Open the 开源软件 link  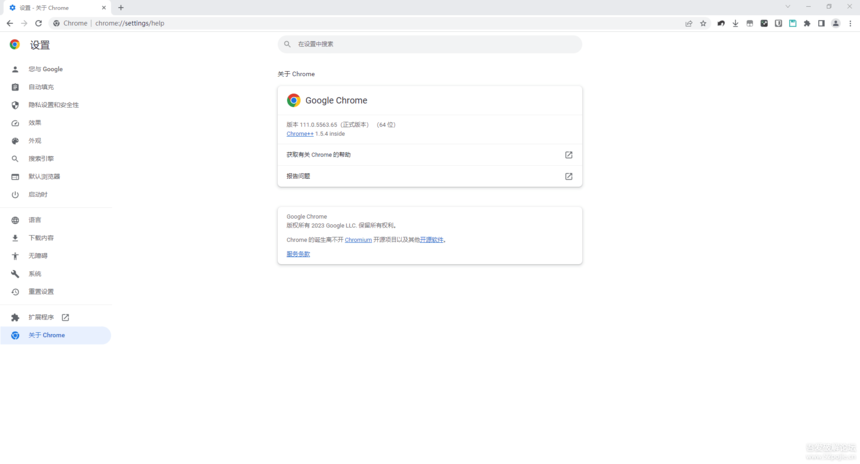coord(432,240)
